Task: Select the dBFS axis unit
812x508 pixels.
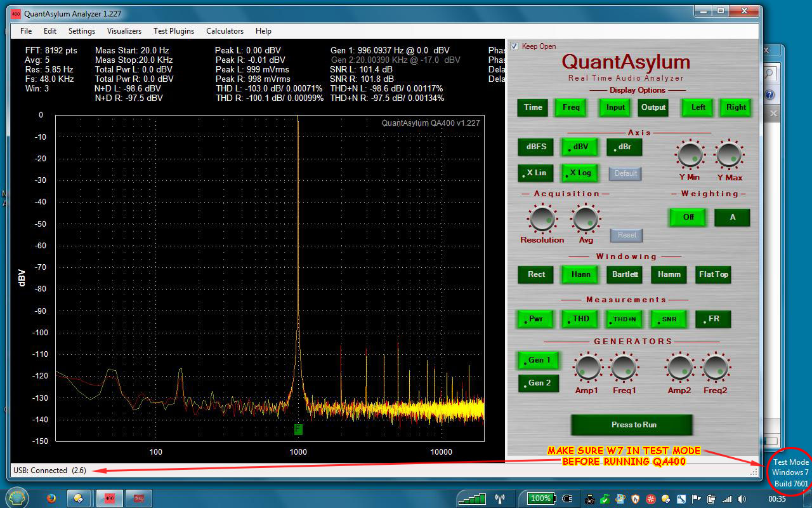Action: point(535,147)
